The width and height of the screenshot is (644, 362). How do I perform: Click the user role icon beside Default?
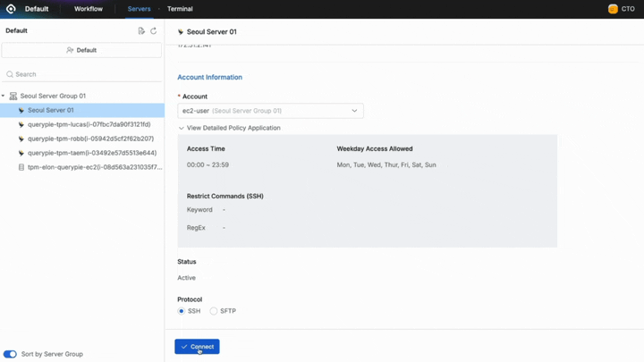[x=70, y=50]
